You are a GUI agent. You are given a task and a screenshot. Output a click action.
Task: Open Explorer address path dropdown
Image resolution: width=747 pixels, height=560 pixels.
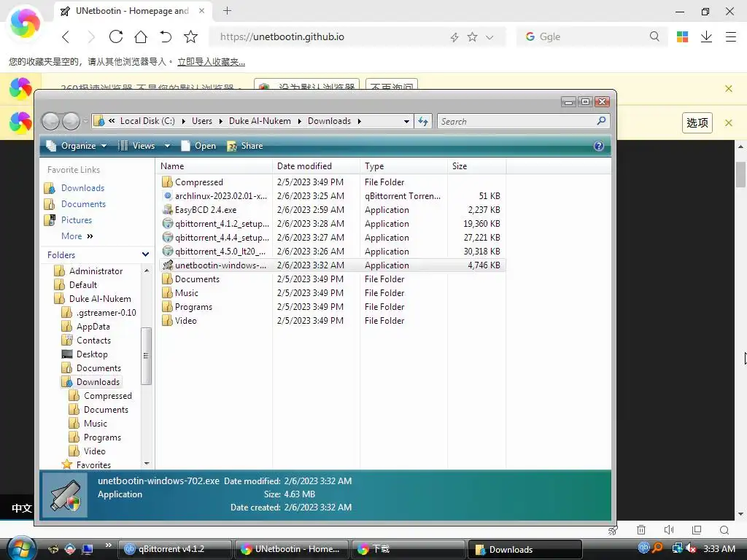pyautogui.click(x=406, y=122)
